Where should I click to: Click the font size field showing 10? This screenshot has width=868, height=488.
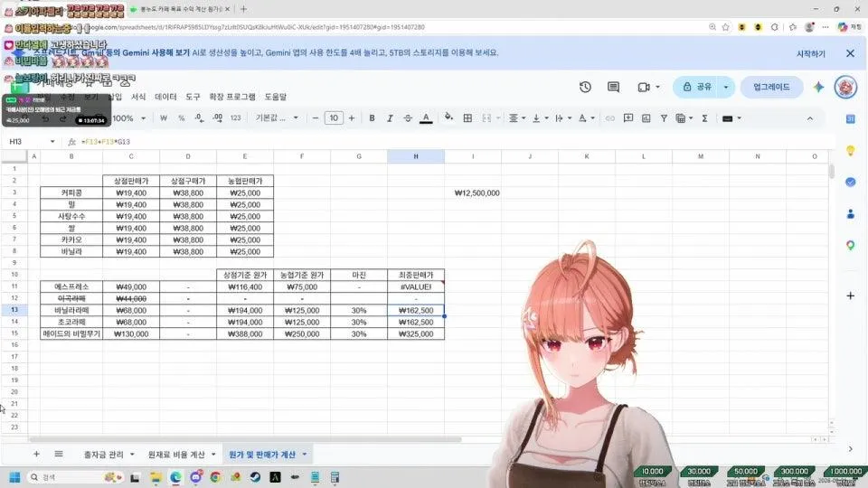tap(334, 118)
